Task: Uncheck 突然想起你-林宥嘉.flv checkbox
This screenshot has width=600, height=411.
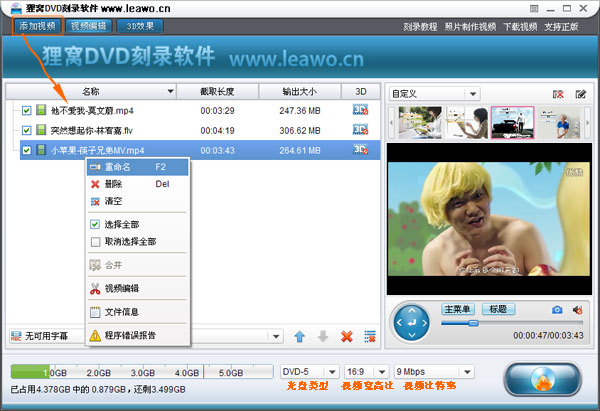Action: 26,130
